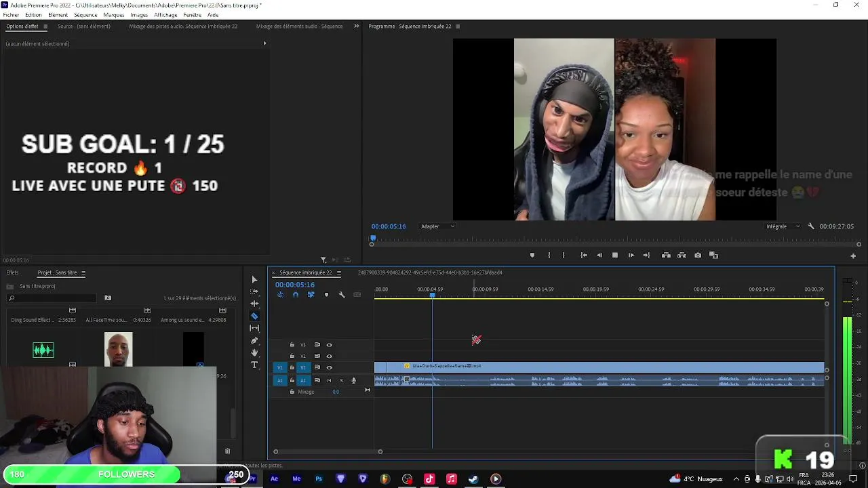Screen dimensions: 868x488
Task: Click the filter funnel in Effect Controls
Action: click(323, 260)
